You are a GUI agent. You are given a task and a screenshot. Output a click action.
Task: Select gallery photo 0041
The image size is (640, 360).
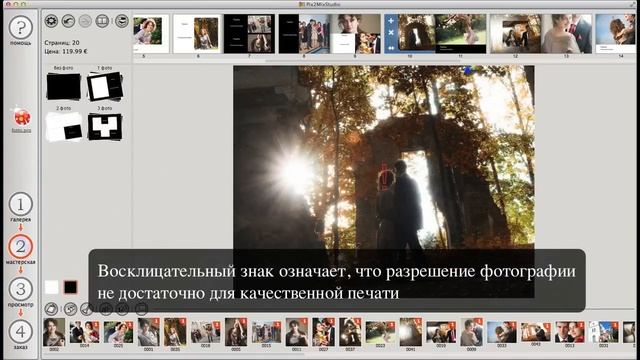pyautogui.click(x=411, y=332)
